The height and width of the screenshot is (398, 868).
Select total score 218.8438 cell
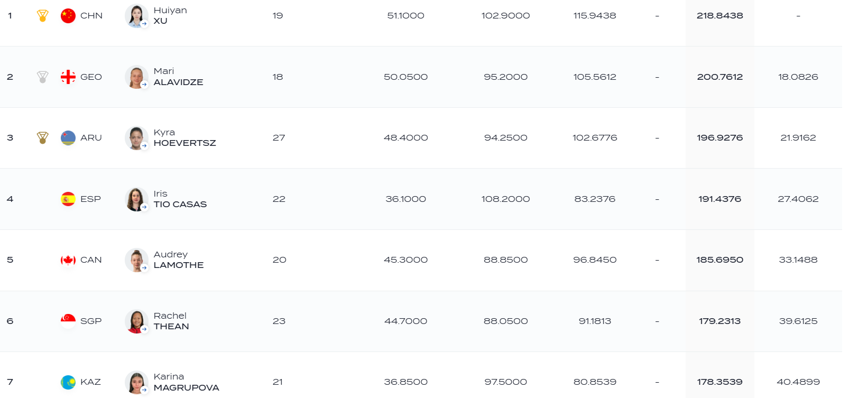coord(719,16)
